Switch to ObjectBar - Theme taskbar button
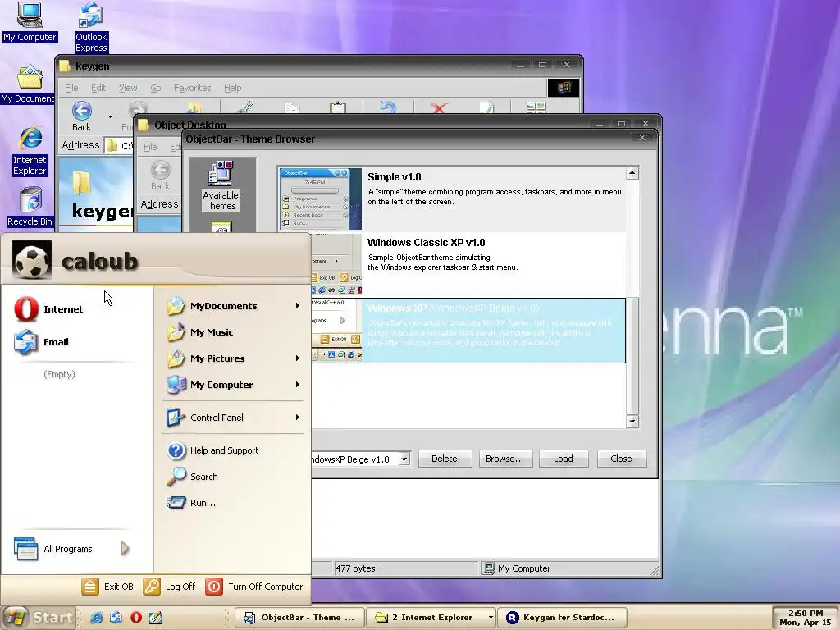 point(300,617)
